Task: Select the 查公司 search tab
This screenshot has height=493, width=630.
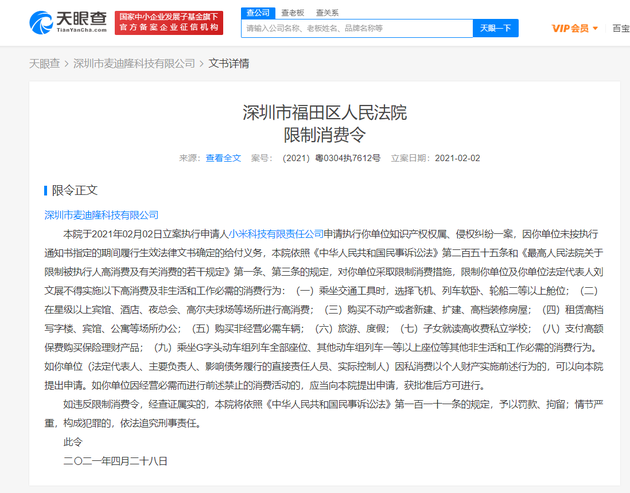Action: (258, 13)
